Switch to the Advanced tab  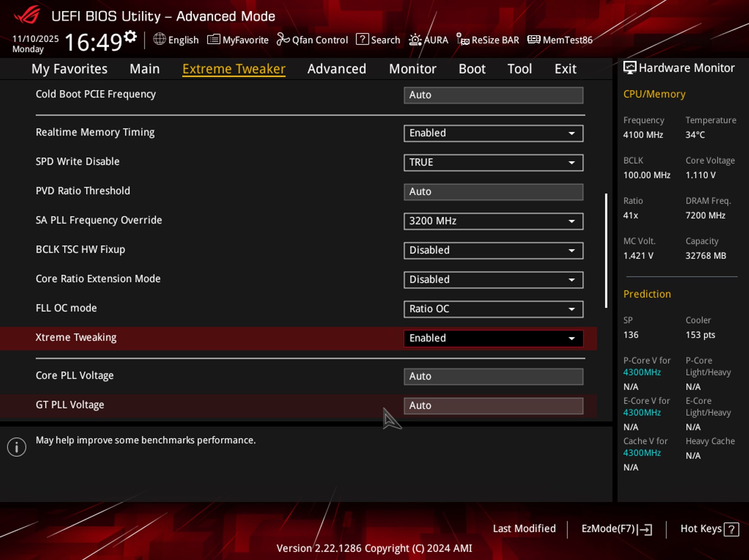pyautogui.click(x=337, y=69)
